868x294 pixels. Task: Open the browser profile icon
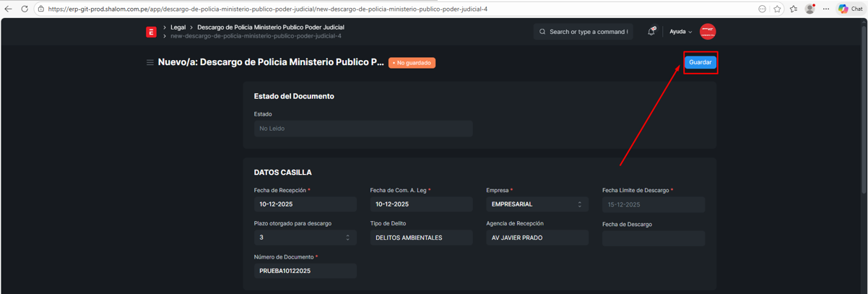coord(810,9)
